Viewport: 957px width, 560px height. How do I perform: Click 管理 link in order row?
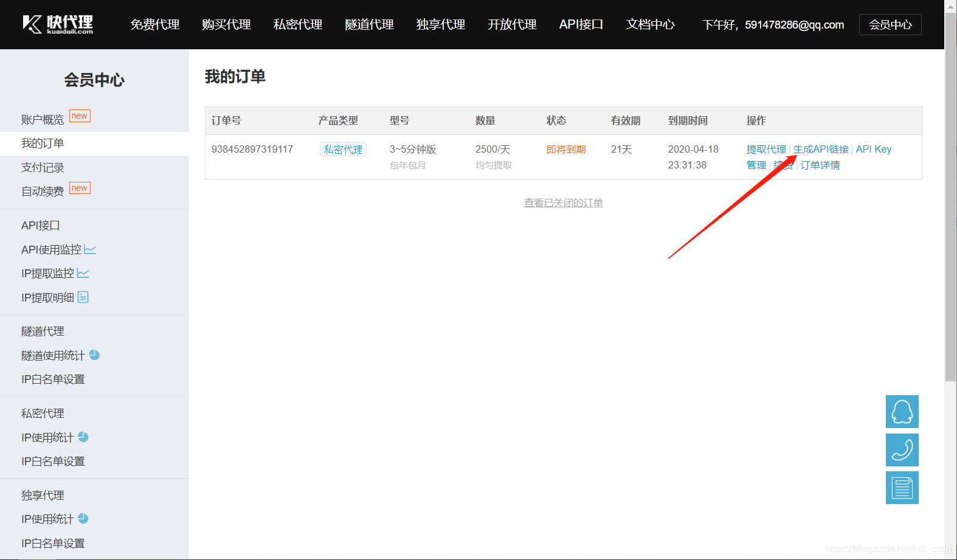[x=756, y=165]
